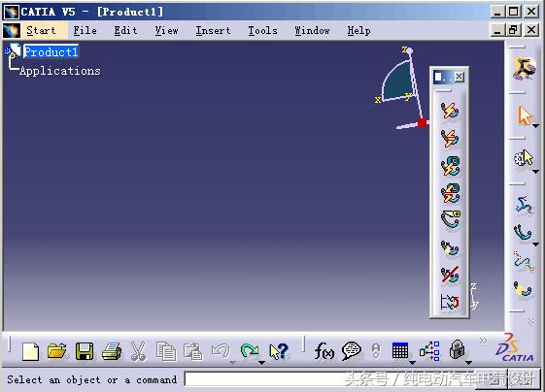545x392 pixels.
Task: Open the Window menu
Action: (312, 30)
